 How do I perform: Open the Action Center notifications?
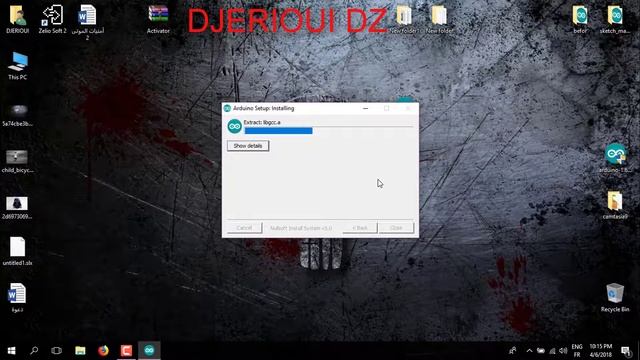pyautogui.click(x=626, y=351)
